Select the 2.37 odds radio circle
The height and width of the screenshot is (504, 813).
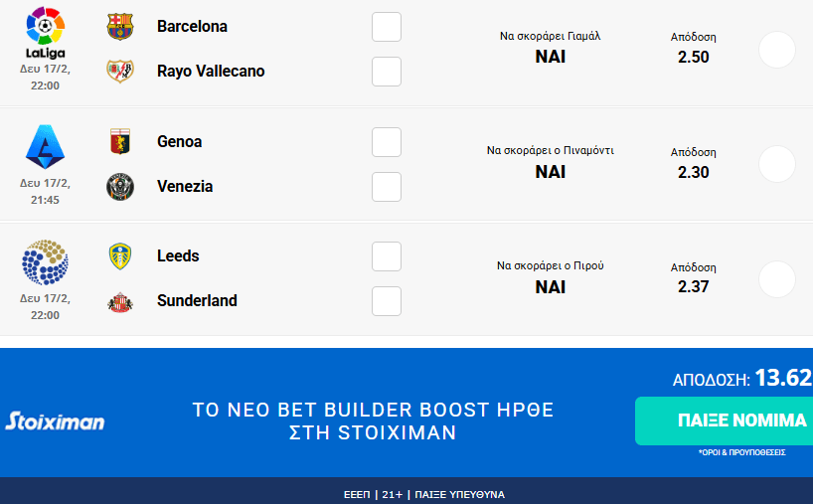[776, 279]
